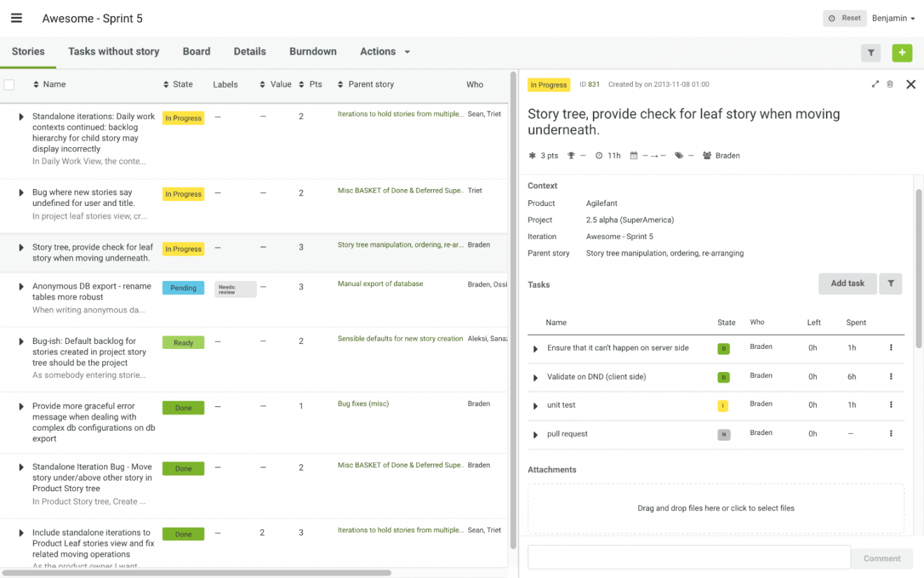Open the Manual export of database parent story link
Image resolution: width=924 pixels, height=578 pixels.
pyautogui.click(x=380, y=284)
